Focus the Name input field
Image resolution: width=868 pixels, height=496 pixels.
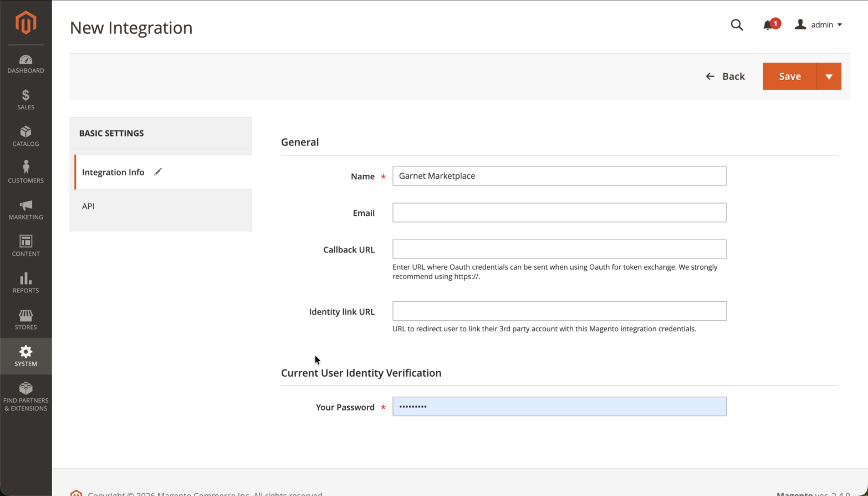pyautogui.click(x=559, y=176)
